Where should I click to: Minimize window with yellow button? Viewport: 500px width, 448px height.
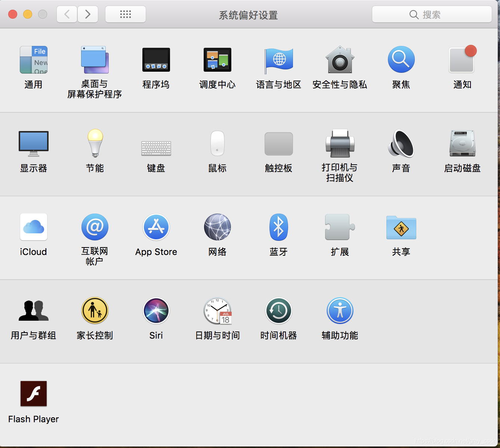28,14
